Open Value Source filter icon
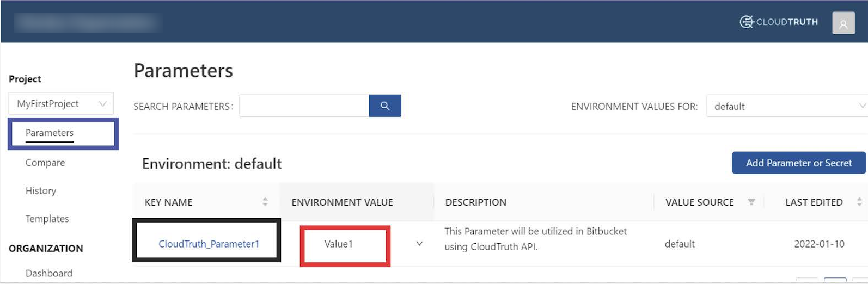868x284 pixels. tap(751, 202)
